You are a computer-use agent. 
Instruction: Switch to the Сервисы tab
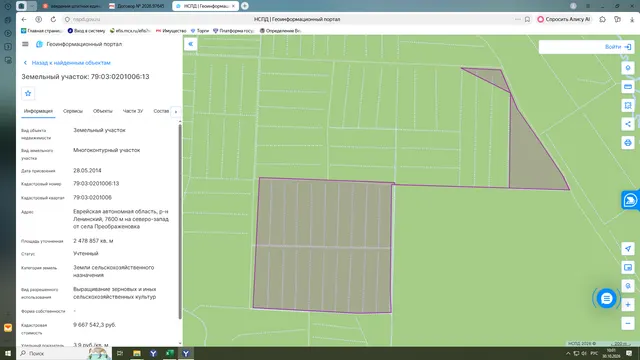tap(73, 111)
